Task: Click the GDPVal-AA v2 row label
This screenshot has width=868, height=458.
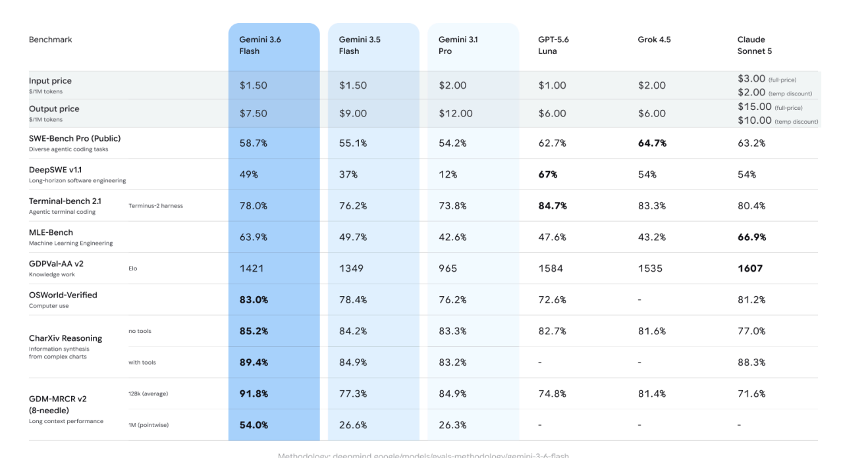Action: 56,264
